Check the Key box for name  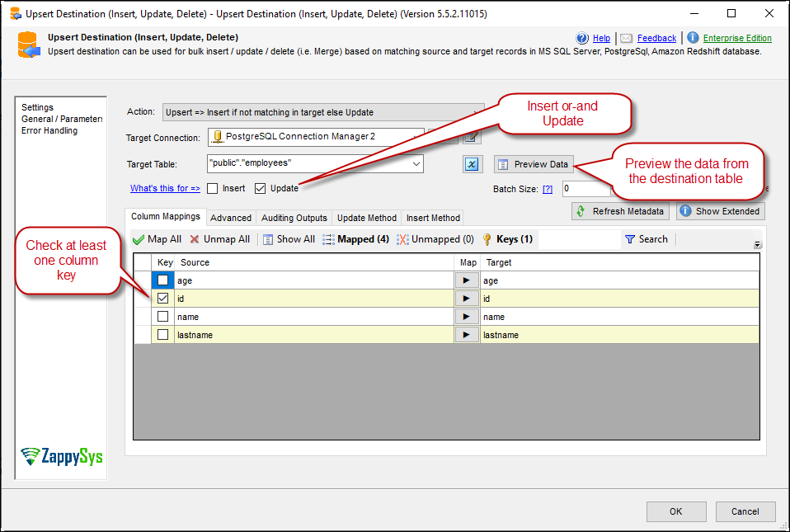point(162,317)
